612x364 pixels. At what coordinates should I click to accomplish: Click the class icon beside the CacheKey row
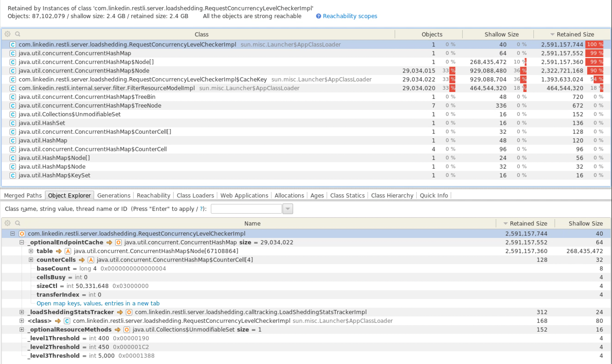tap(13, 79)
